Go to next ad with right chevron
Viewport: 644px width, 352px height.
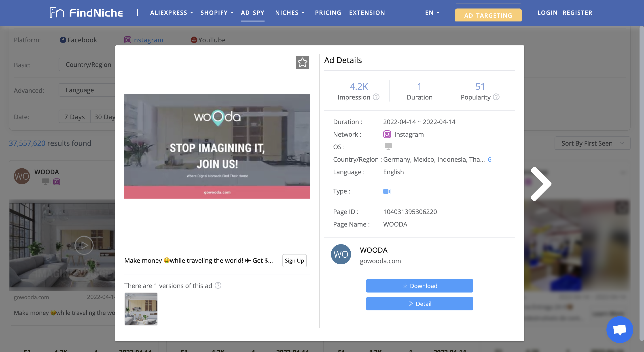(x=541, y=184)
